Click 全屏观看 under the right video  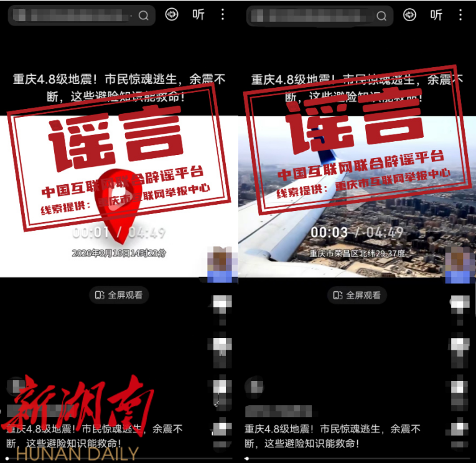357,295
